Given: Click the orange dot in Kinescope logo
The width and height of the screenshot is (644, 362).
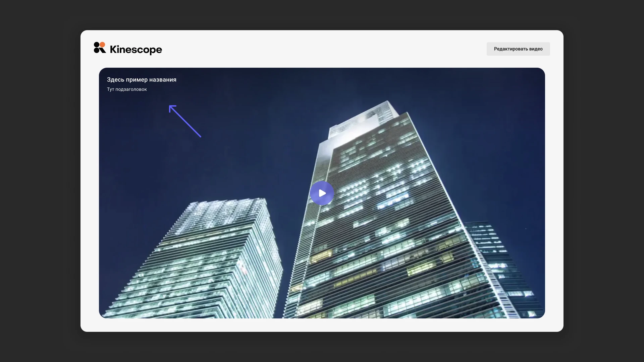Looking at the screenshot, I should point(102,45).
